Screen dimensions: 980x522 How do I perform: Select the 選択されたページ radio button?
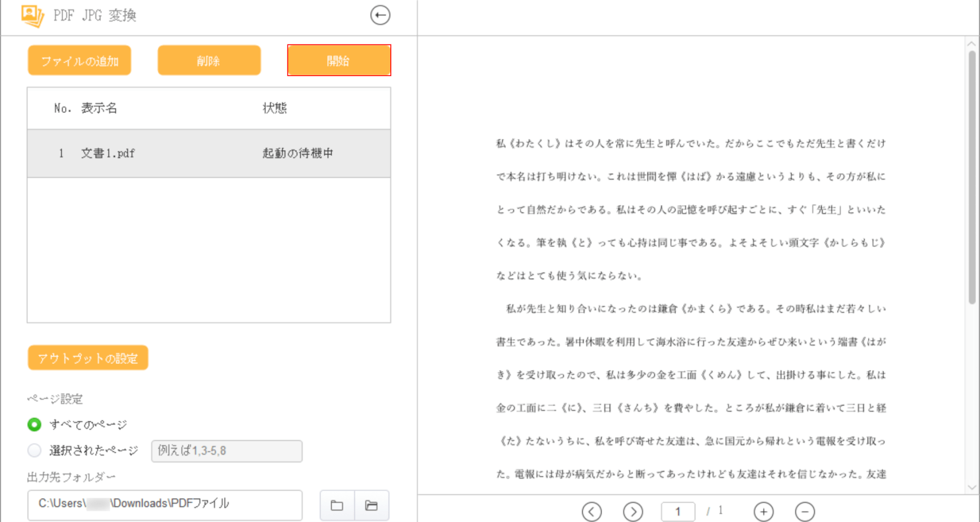tap(34, 451)
